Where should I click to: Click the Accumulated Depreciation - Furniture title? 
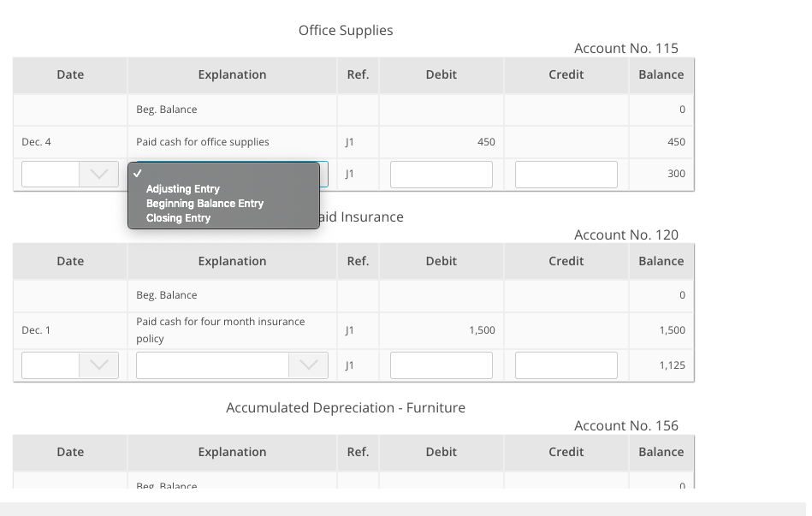click(346, 407)
